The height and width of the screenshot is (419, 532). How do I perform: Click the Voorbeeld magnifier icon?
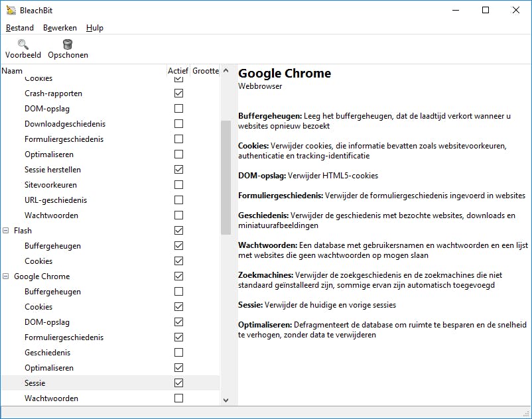click(x=23, y=44)
